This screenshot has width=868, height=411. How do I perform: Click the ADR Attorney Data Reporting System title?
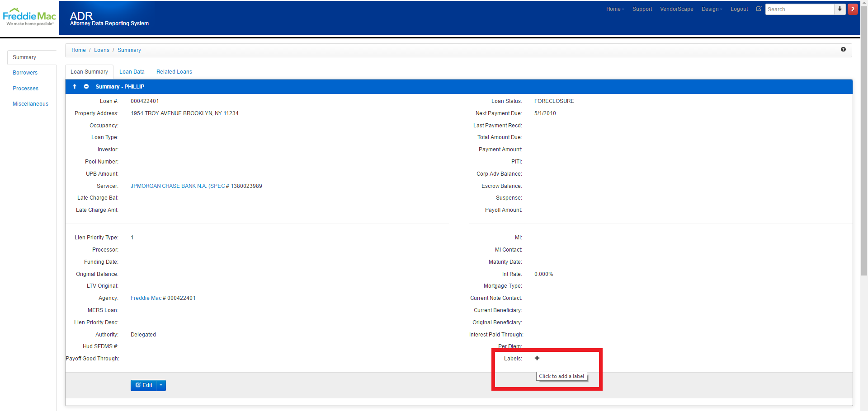[x=109, y=19]
